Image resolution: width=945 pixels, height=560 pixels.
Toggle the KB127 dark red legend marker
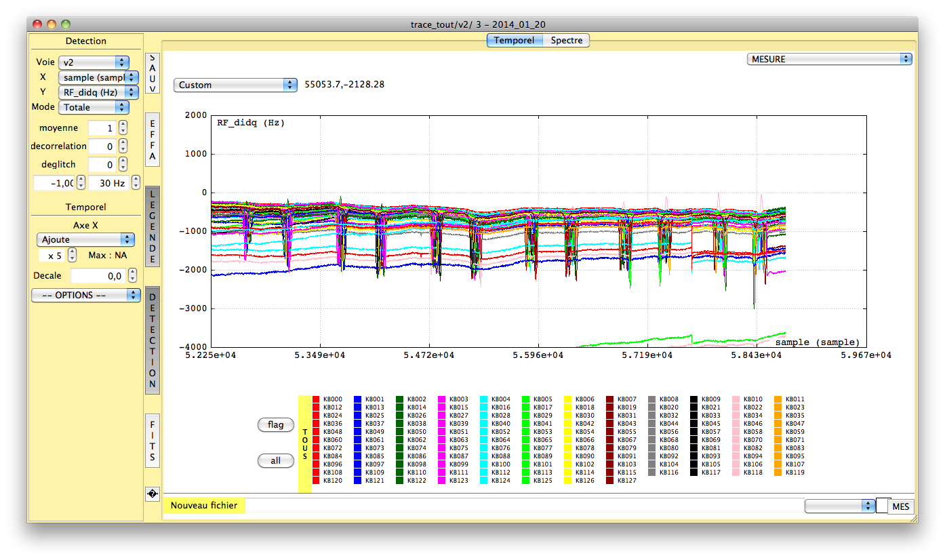coord(610,481)
